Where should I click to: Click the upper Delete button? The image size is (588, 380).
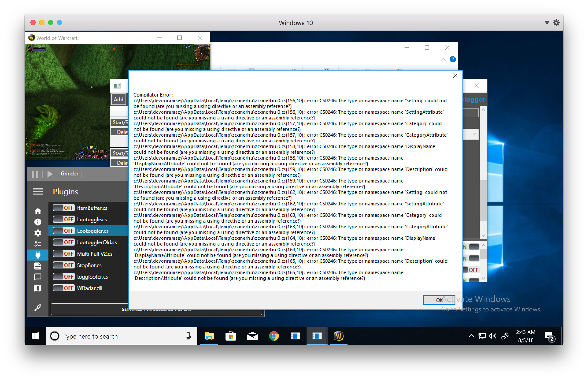tap(120, 132)
